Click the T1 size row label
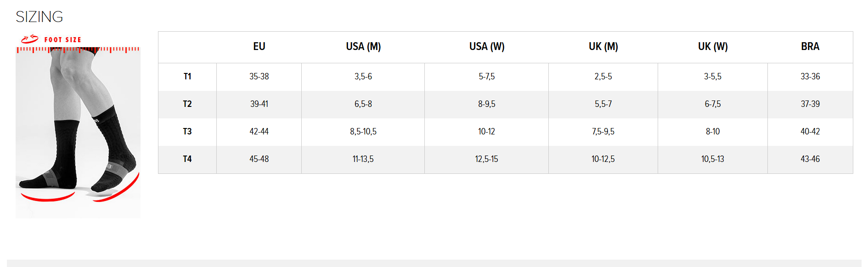868x267 pixels. point(187,77)
